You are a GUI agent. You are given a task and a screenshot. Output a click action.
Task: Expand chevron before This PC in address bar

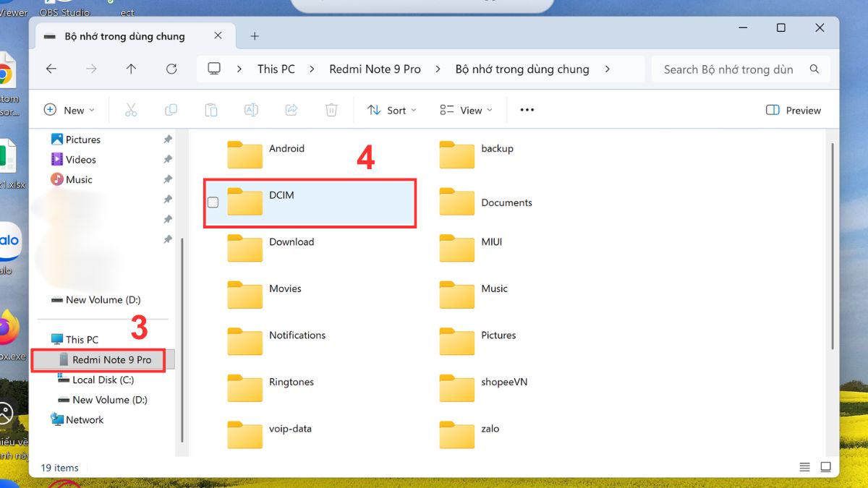pos(239,69)
